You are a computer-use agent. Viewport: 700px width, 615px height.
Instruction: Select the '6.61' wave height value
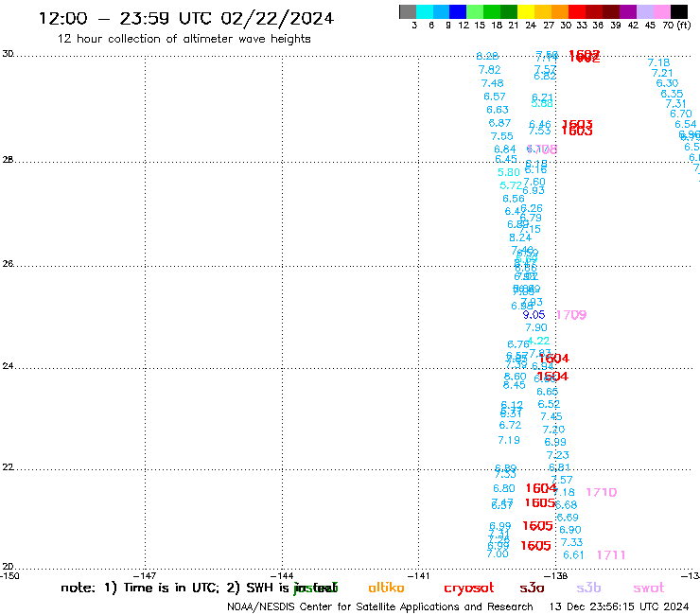click(x=573, y=555)
